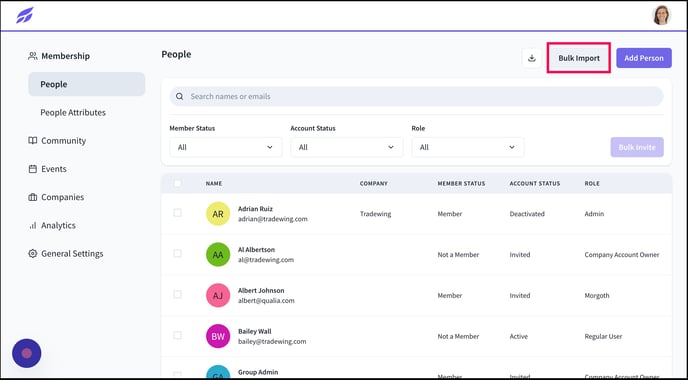The width and height of the screenshot is (688, 380).
Task: Click the Companies briefcase icon
Action: [32, 197]
